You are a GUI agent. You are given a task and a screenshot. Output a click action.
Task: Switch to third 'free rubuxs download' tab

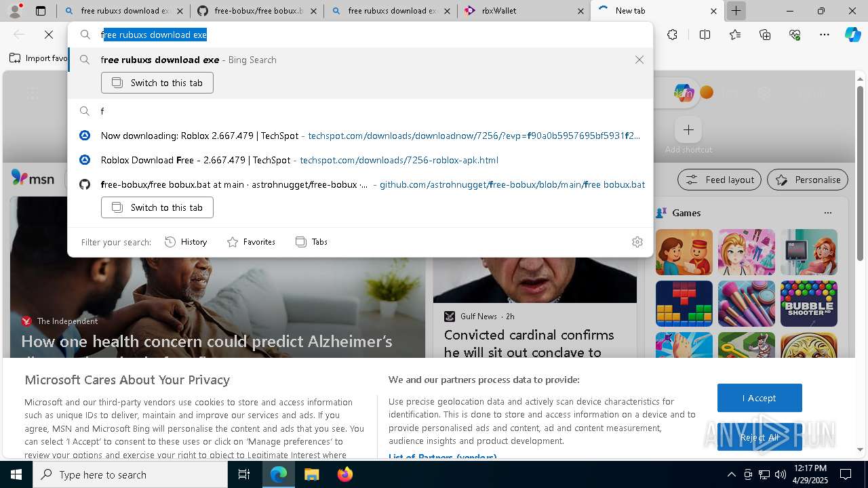tap(389, 11)
